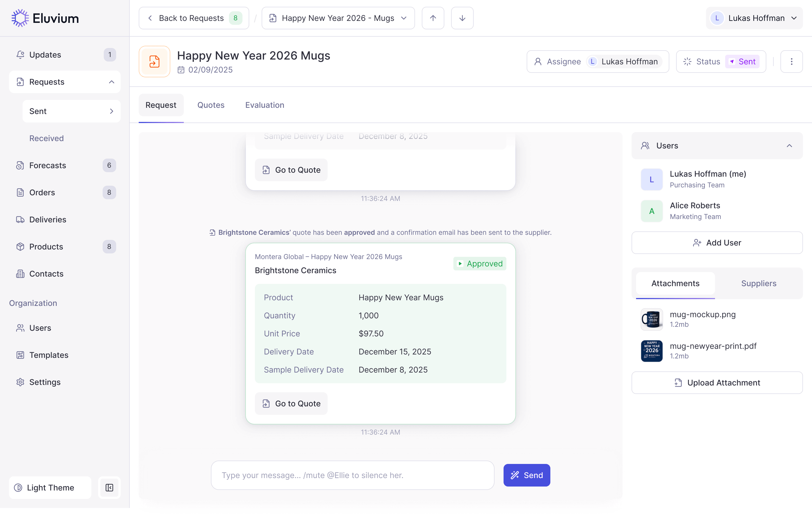Collapse the Users panel on the right
Viewport: 812px width, 517px height.
(789, 145)
